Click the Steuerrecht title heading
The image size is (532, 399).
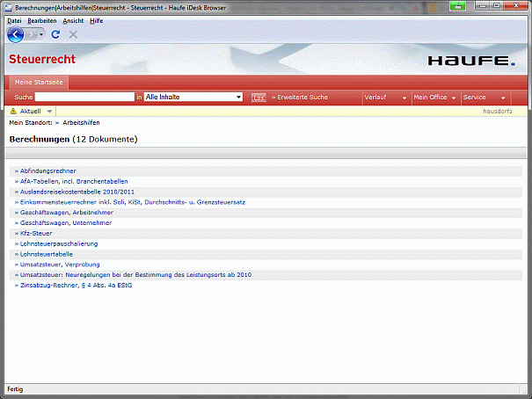(42, 59)
